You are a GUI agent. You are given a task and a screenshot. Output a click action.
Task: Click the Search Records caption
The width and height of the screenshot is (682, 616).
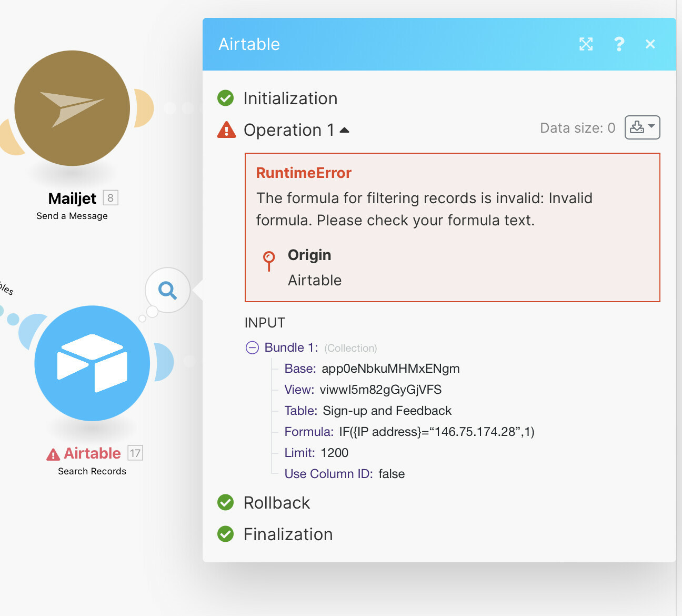[x=92, y=471]
